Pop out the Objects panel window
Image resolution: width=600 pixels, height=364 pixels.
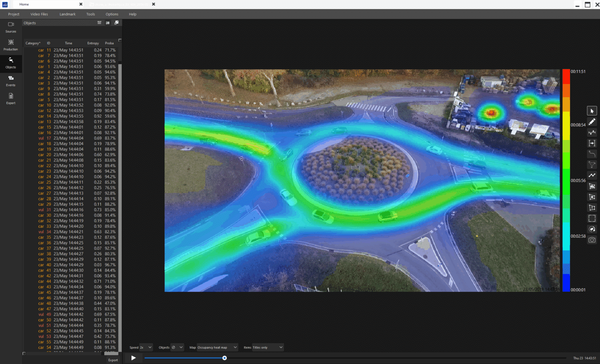click(116, 23)
